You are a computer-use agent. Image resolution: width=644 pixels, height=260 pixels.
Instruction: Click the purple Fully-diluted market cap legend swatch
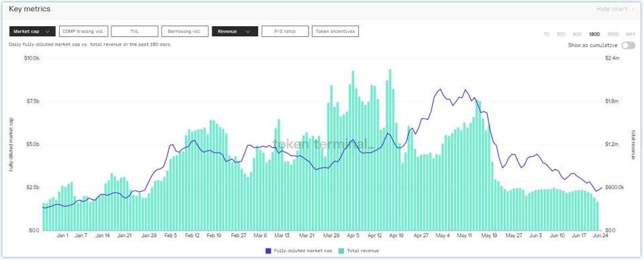(x=268, y=251)
